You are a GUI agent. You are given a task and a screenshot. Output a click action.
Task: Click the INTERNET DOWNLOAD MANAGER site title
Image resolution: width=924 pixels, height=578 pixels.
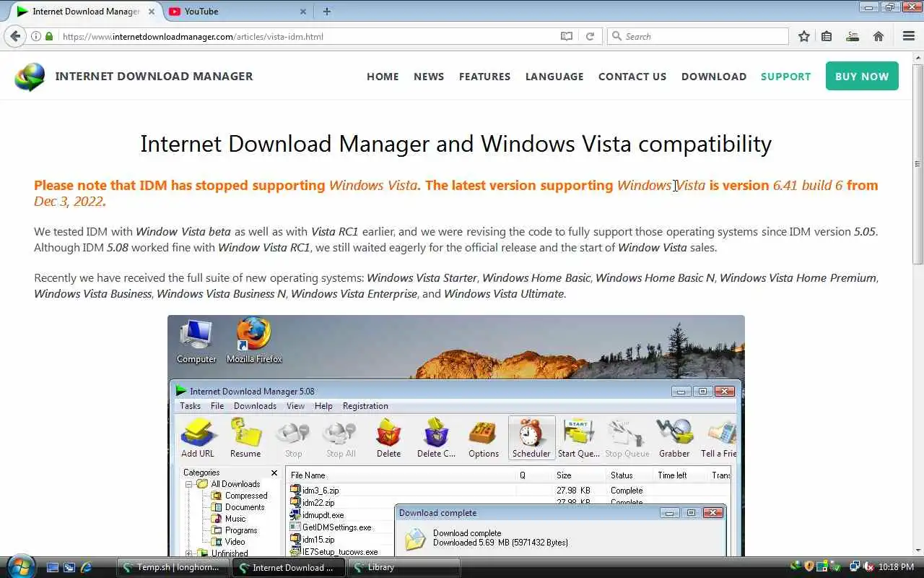click(154, 77)
